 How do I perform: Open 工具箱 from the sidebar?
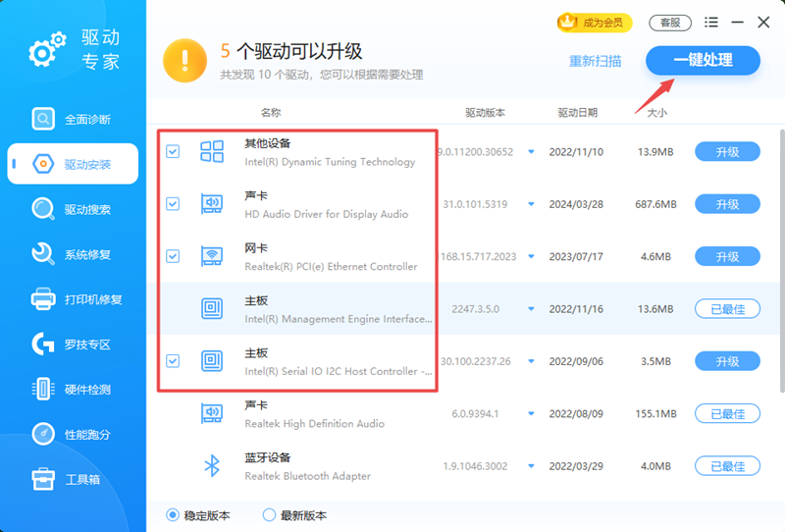(x=73, y=479)
